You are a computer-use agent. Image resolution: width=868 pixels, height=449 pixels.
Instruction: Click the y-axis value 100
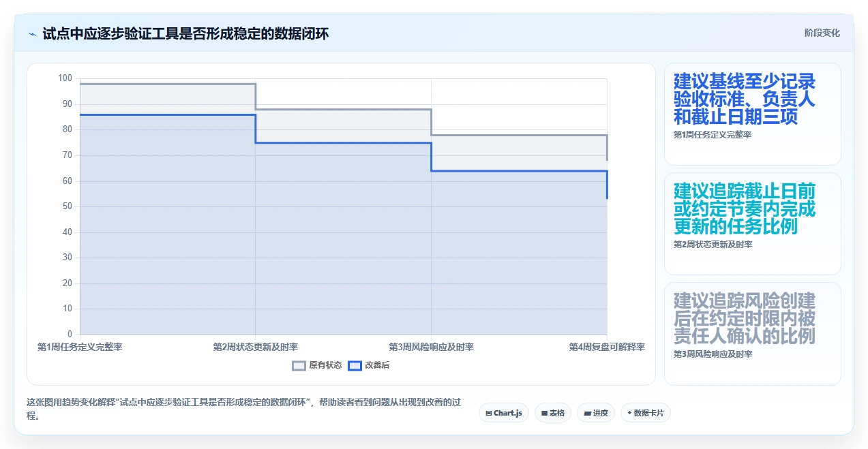coord(65,78)
